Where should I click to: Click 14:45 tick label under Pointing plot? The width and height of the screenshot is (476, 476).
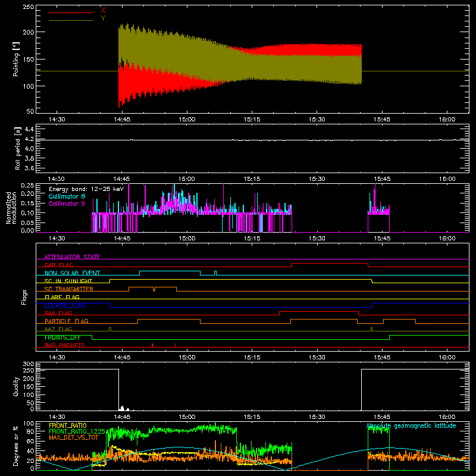[x=122, y=120]
